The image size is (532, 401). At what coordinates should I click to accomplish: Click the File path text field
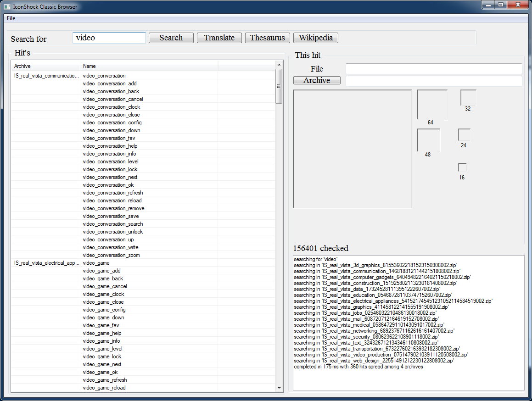coord(433,69)
